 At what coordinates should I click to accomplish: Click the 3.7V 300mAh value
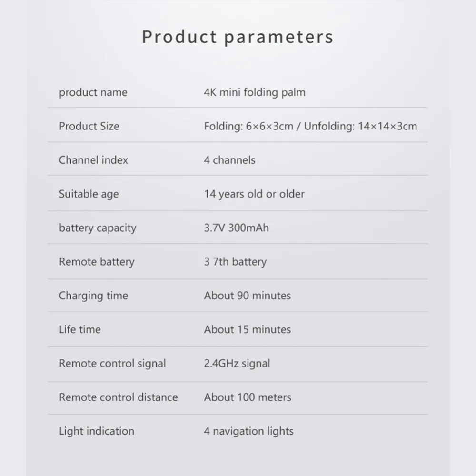tap(237, 228)
